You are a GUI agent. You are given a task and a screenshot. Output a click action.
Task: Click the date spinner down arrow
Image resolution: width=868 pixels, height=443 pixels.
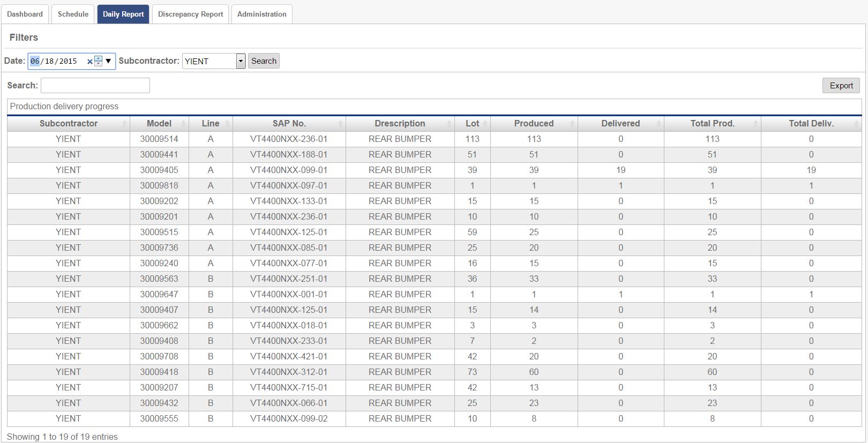pyautogui.click(x=98, y=64)
